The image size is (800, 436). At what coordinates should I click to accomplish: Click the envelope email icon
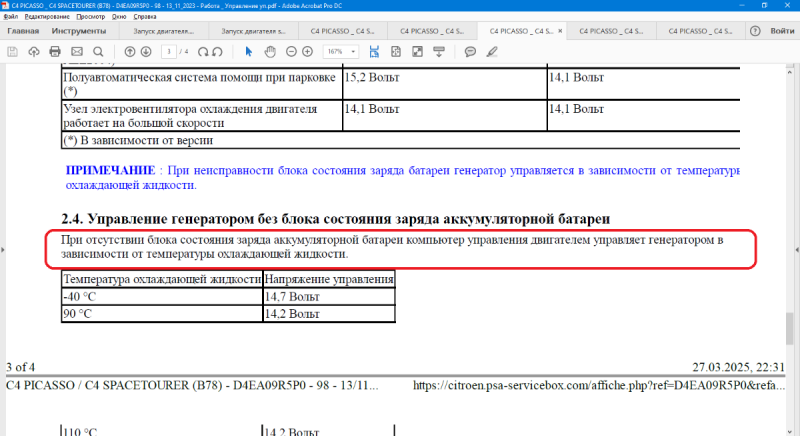click(78, 51)
